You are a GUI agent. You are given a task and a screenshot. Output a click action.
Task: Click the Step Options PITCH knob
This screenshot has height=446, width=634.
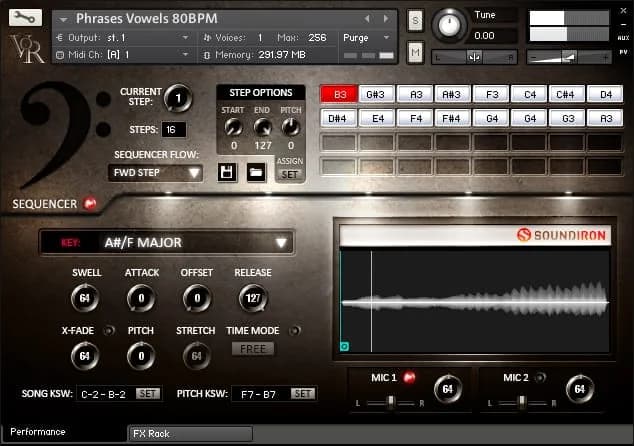(x=291, y=127)
